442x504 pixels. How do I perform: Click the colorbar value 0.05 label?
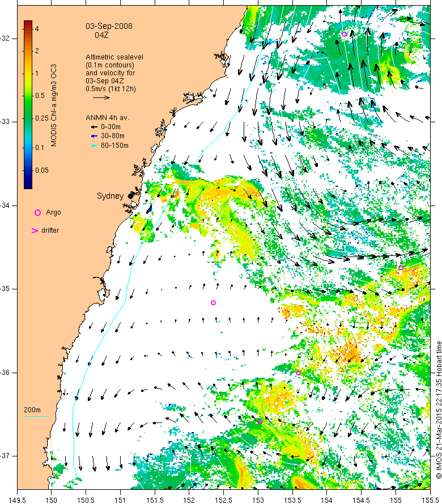point(42,170)
